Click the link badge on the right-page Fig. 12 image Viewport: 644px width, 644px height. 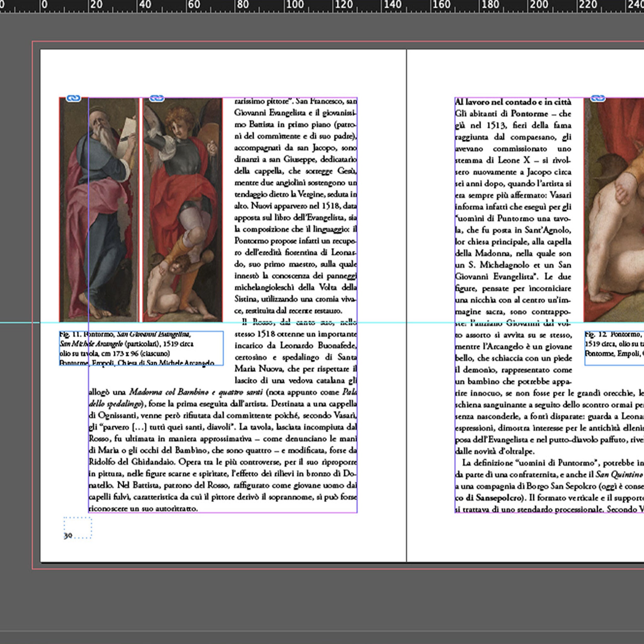click(x=598, y=98)
